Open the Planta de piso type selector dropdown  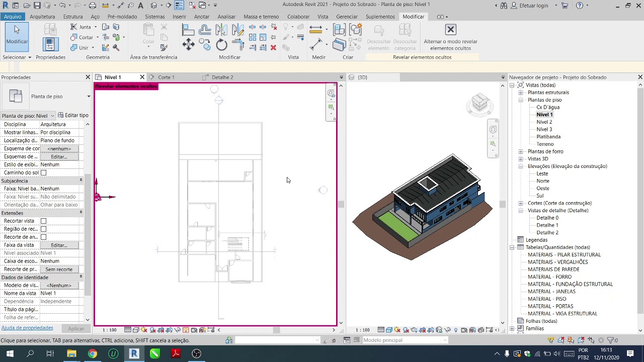89,97
